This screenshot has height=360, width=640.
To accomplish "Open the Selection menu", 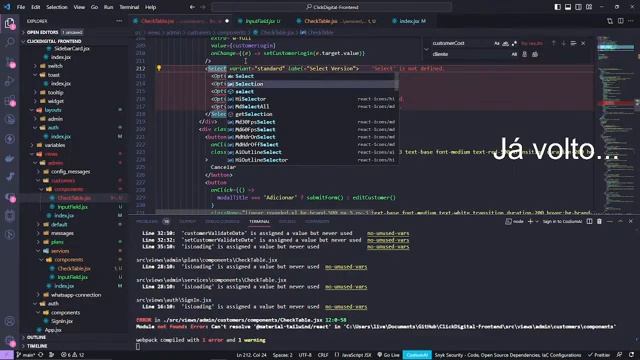I will (x=57, y=7).
